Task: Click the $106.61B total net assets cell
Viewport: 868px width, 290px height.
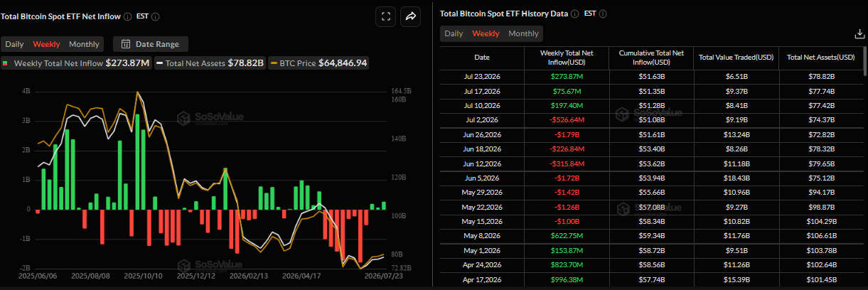Action: [820, 236]
